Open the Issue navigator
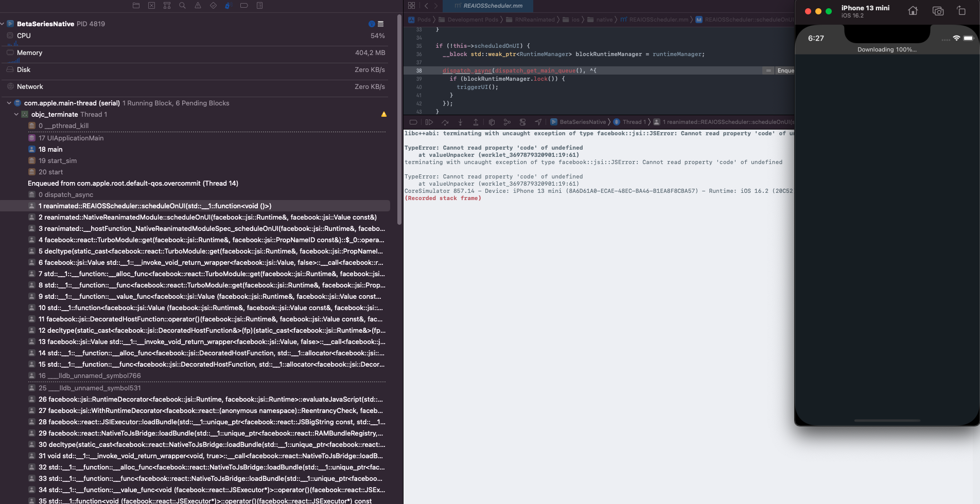Screen dimensions: 980x504 [198, 6]
